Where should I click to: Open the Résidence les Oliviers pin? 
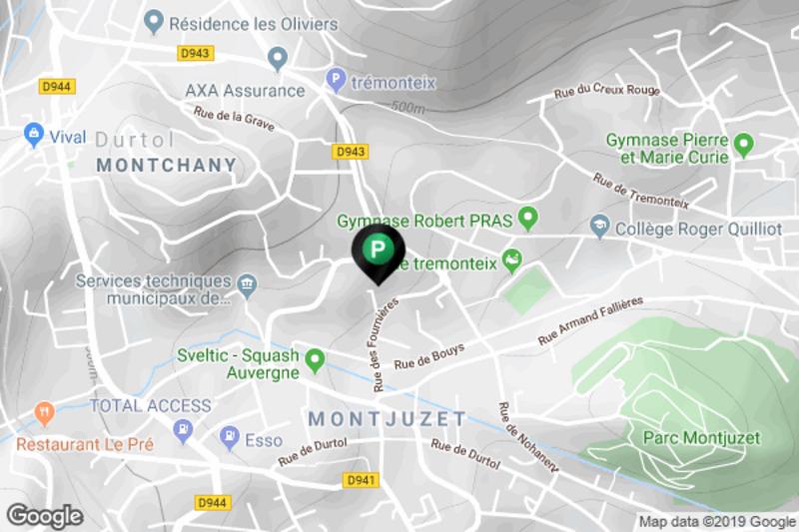[154, 22]
